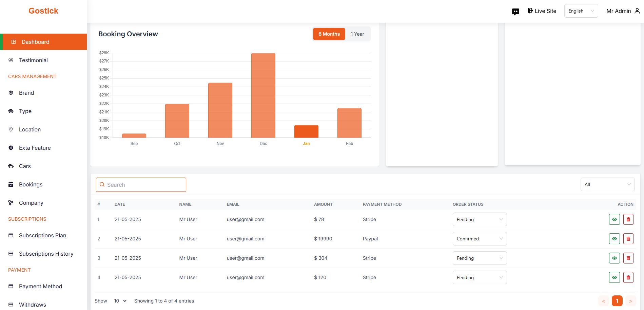
Task: Click the Bookings calendar icon in sidebar
Action: tap(11, 184)
